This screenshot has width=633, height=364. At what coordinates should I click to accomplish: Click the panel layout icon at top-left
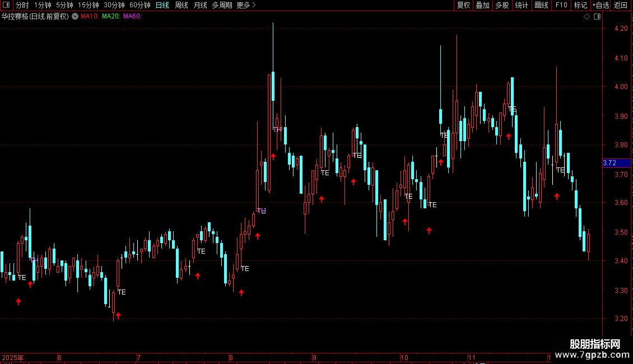(6, 5)
